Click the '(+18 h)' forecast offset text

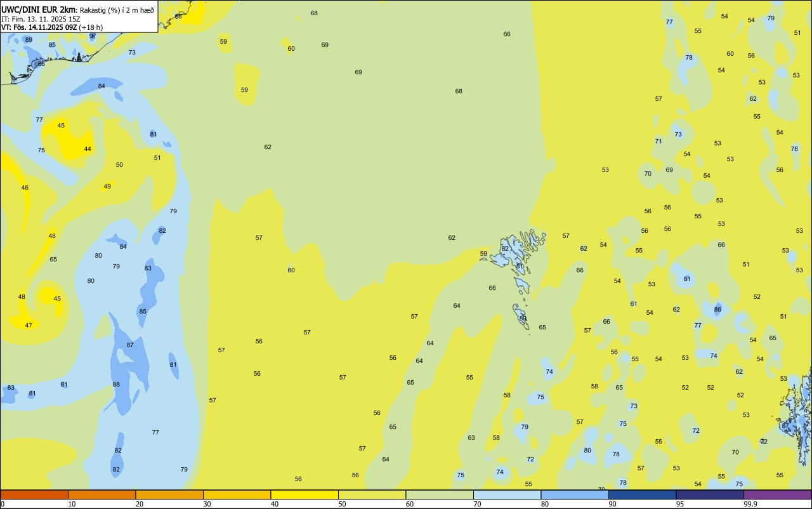[x=91, y=27]
